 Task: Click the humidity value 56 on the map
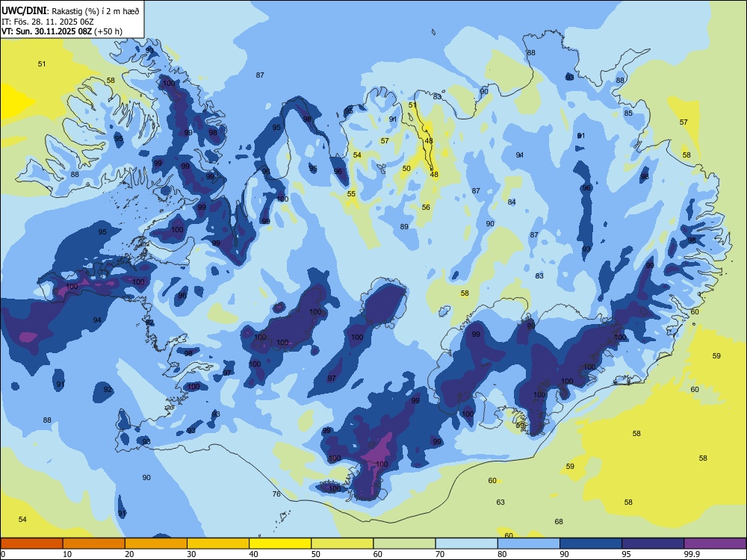tap(426, 207)
